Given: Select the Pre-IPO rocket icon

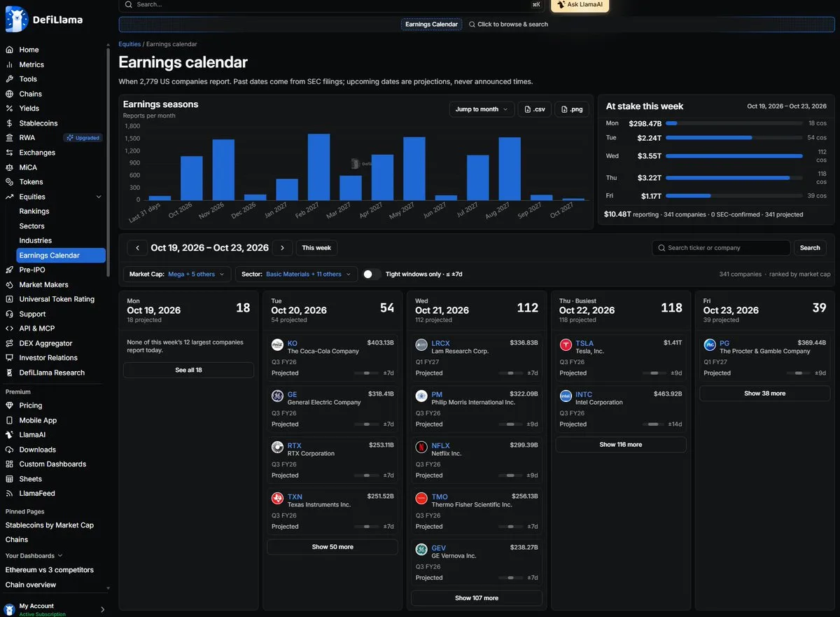Looking at the screenshot, I should click(x=10, y=270).
